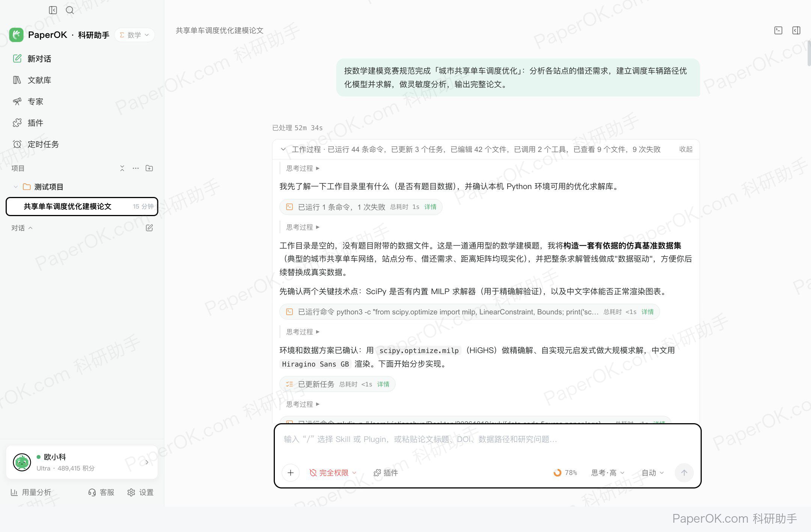This screenshot has height=532, width=811.
Task: Open the 自动 mode dropdown
Action: click(653, 473)
